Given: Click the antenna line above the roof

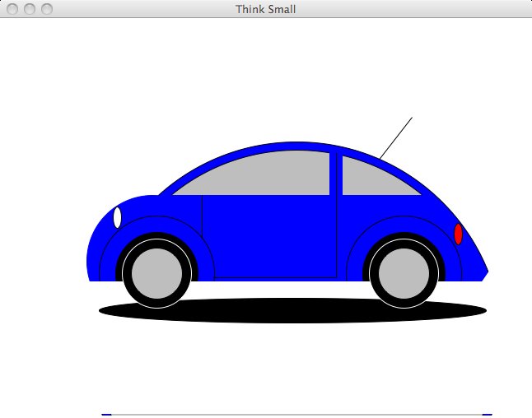Looking at the screenshot, I should click(x=396, y=138).
